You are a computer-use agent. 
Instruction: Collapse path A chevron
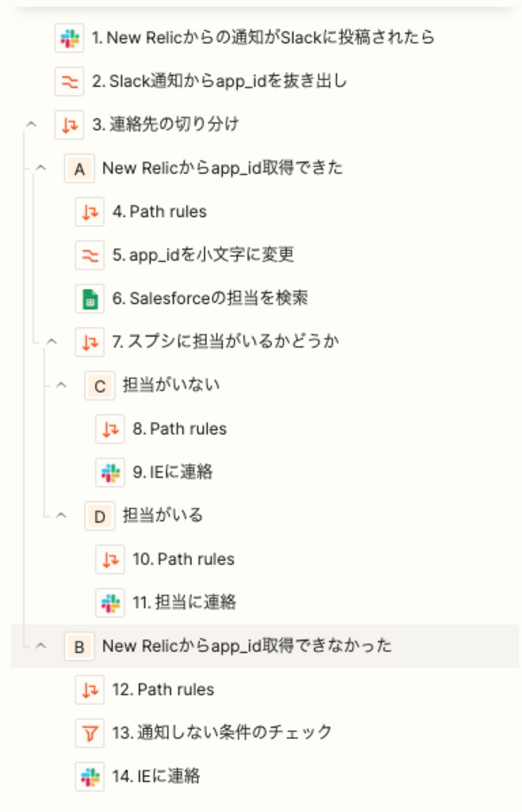[x=41, y=168]
